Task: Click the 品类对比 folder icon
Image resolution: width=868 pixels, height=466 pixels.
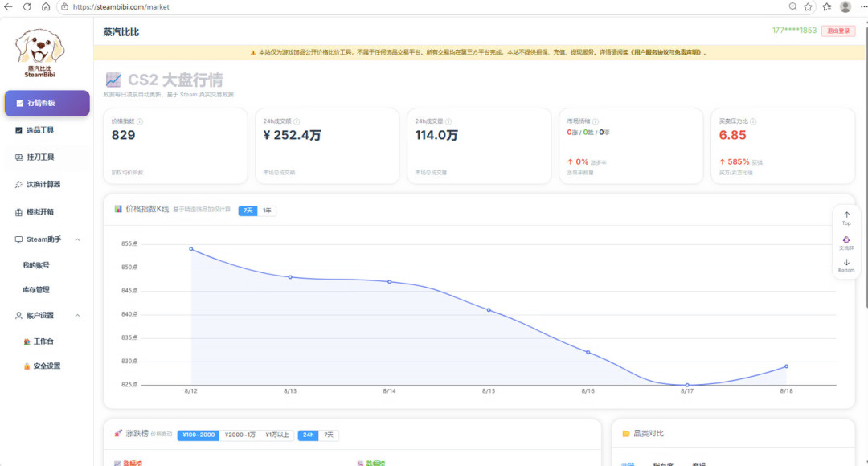Action: pyautogui.click(x=626, y=433)
